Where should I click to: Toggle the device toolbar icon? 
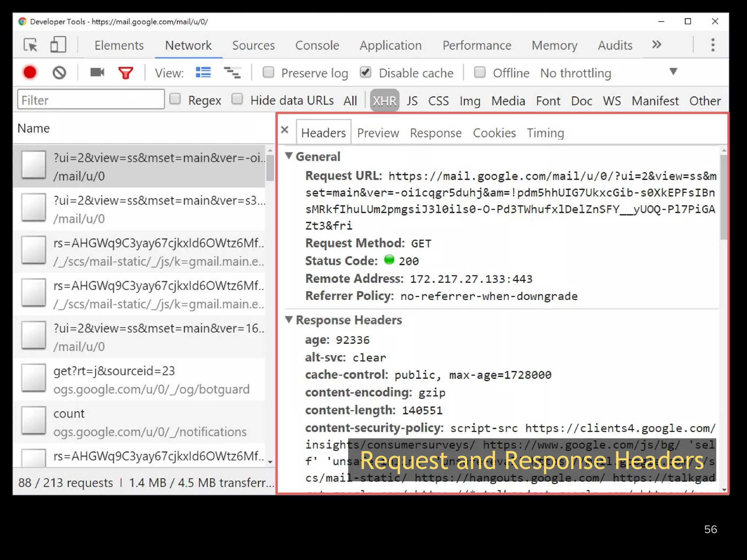point(58,45)
